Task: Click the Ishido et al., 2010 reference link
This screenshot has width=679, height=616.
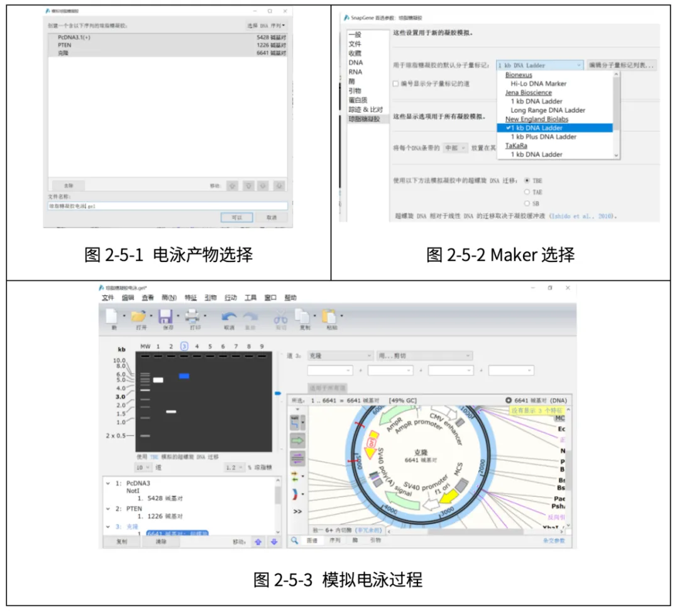Action: (x=582, y=216)
